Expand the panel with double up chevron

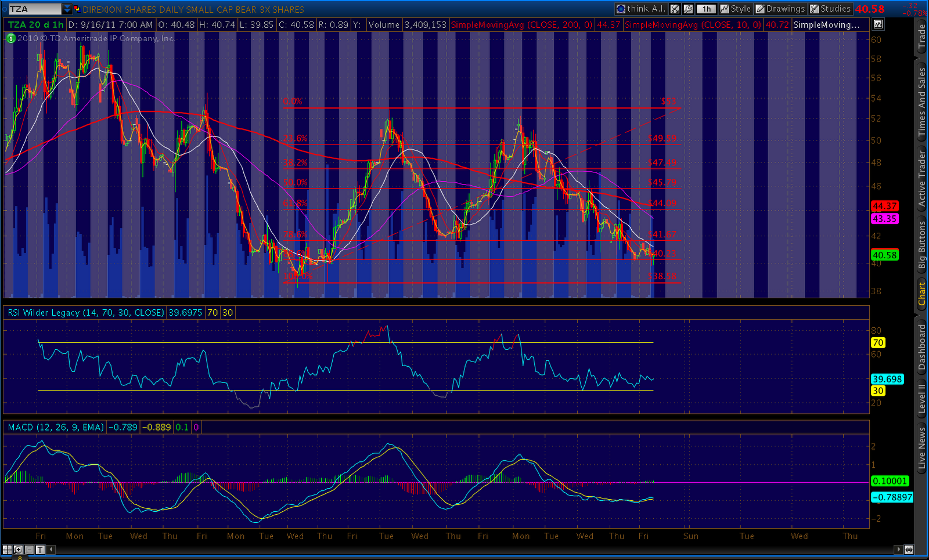[x=20, y=557]
